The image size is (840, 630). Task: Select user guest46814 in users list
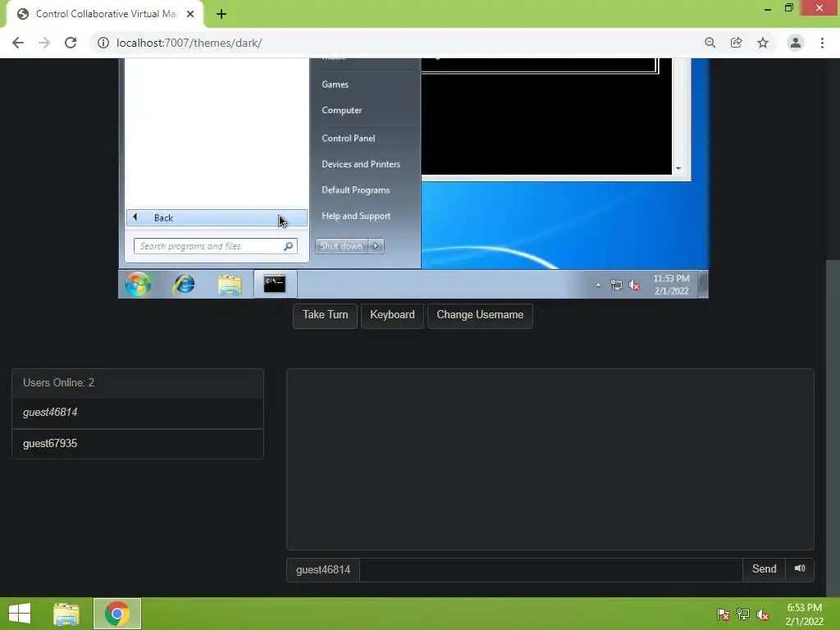click(138, 413)
